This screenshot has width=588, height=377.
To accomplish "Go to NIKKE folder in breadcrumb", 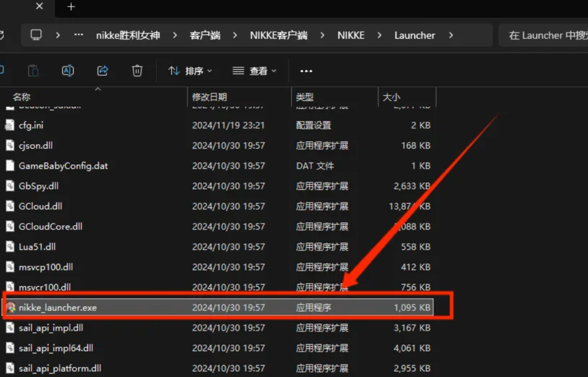I will pyautogui.click(x=351, y=35).
